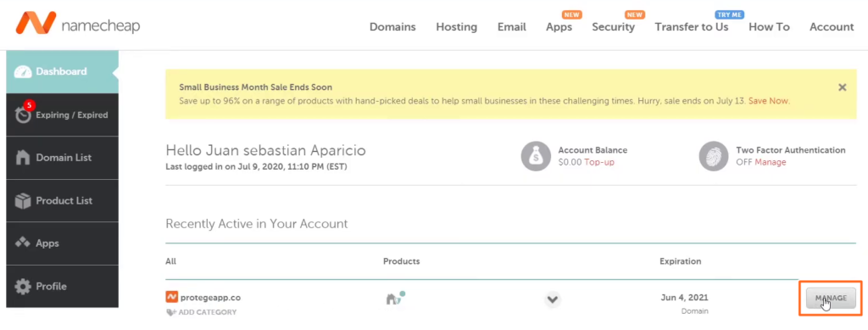Click the Namecheap logo
The width and height of the screenshot is (868, 330).
pos(77,23)
